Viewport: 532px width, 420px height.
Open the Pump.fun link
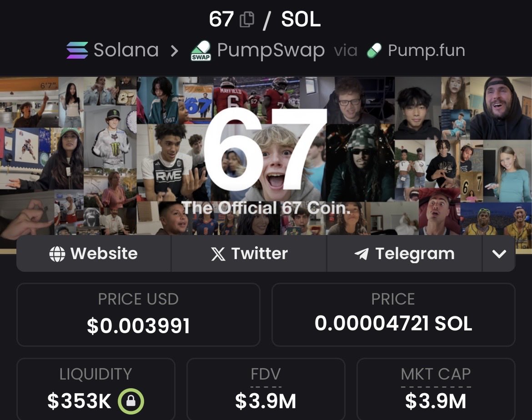[x=427, y=50]
